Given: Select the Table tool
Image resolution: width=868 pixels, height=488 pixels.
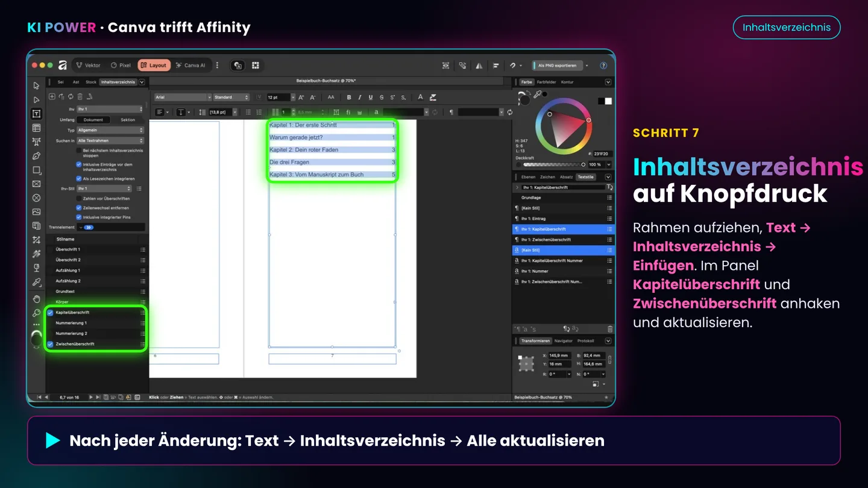Looking at the screenshot, I should (x=36, y=128).
